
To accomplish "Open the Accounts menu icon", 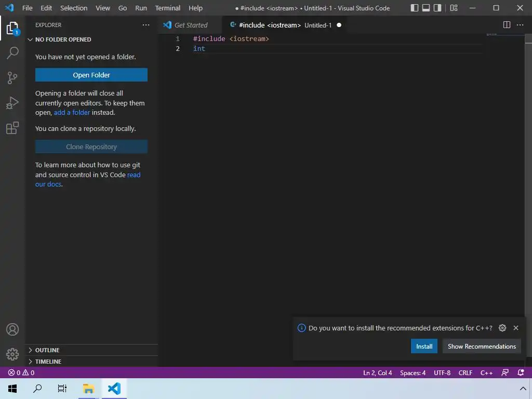I will pyautogui.click(x=12, y=329).
